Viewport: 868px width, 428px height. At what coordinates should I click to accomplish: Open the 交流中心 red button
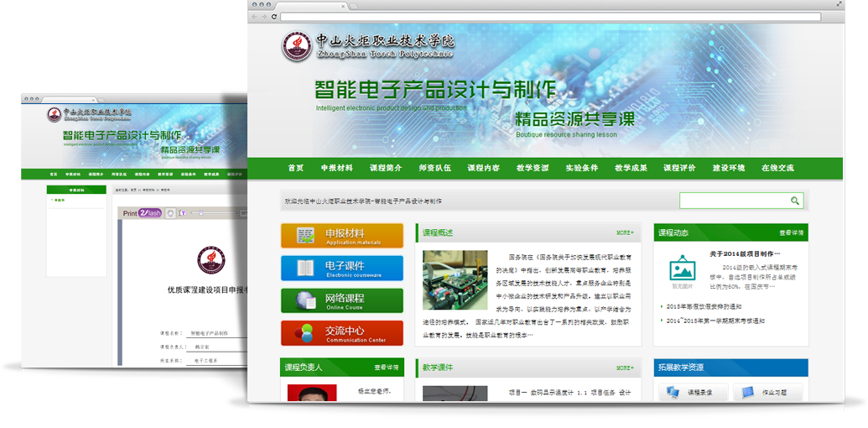coord(341,333)
